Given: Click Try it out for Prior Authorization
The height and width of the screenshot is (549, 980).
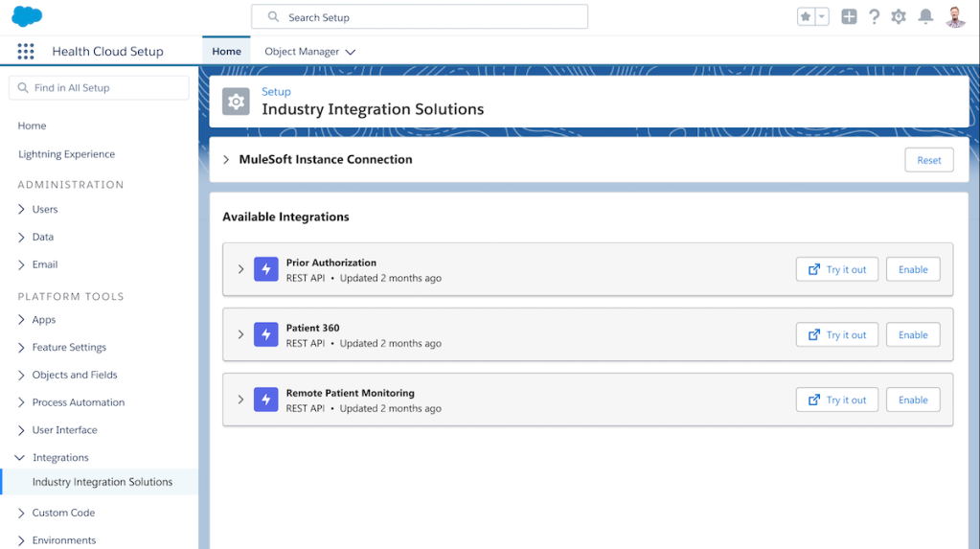Looking at the screenshot, I should [x=836, y=270].
